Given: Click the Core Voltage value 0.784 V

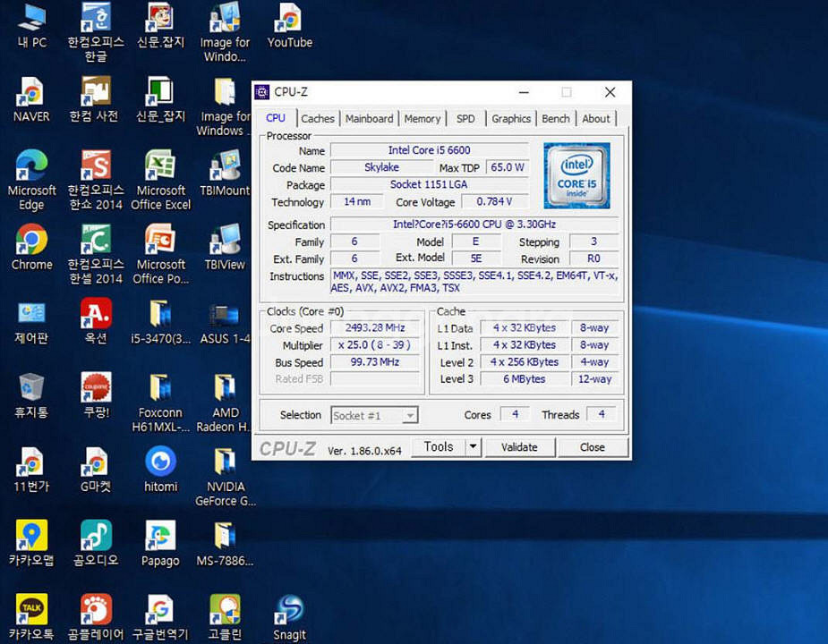Looking at the screenshot, I should [494, 201].
